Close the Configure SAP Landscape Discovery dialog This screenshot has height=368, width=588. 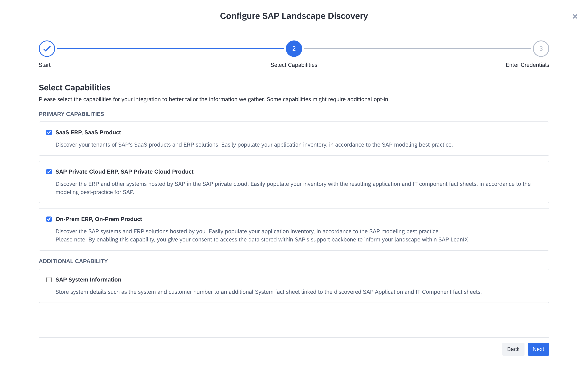(575, 16)
